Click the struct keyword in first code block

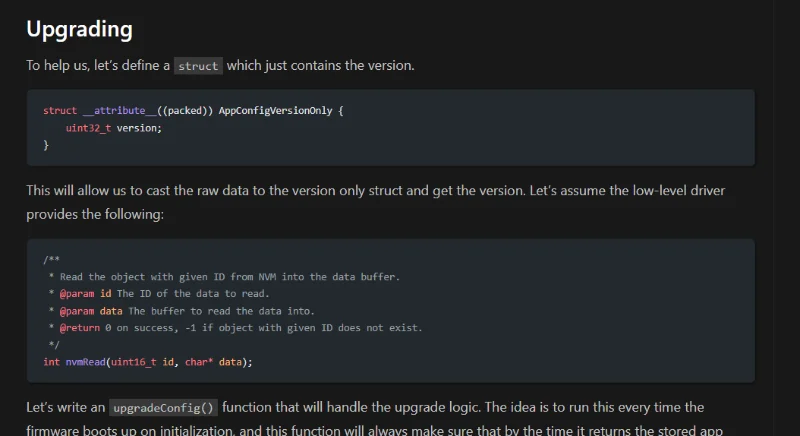[x=60, y=110]
